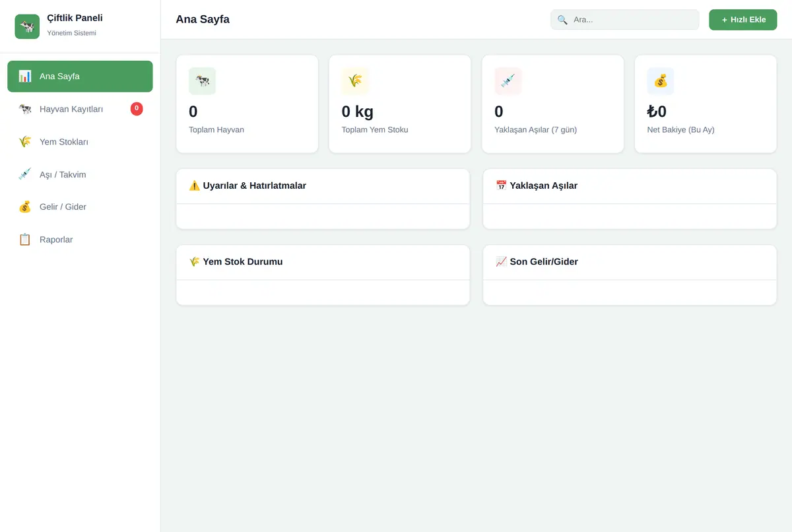
Task: Click the warning icon in Uyarılar & Hatırlatmalar
Action: [195, 185]
